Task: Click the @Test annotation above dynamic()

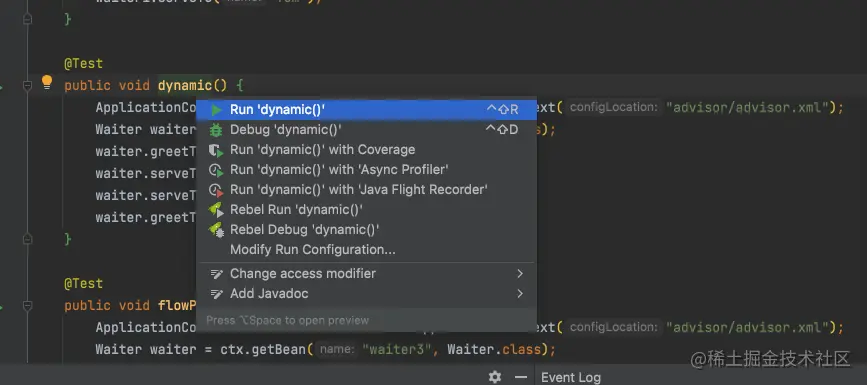Action: pyautogui.click(x=83, y=64)
